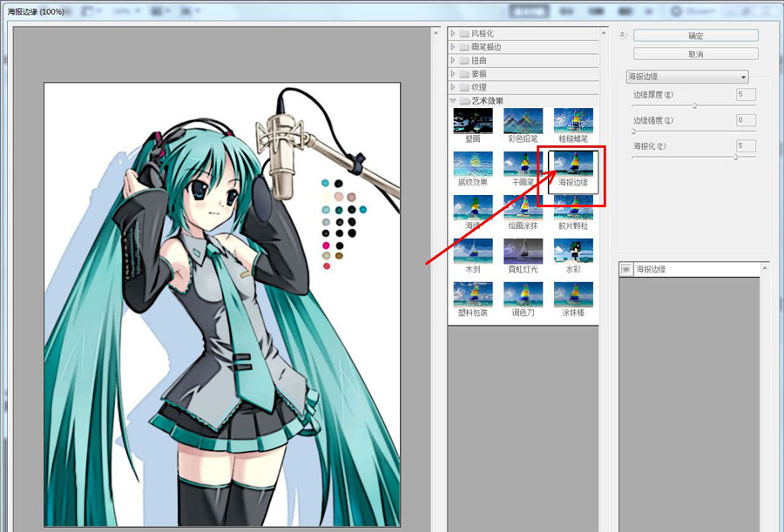Viewport: 784px width, 532px height.
Task: Expand the 素描 filter folder
Action: 452,74
